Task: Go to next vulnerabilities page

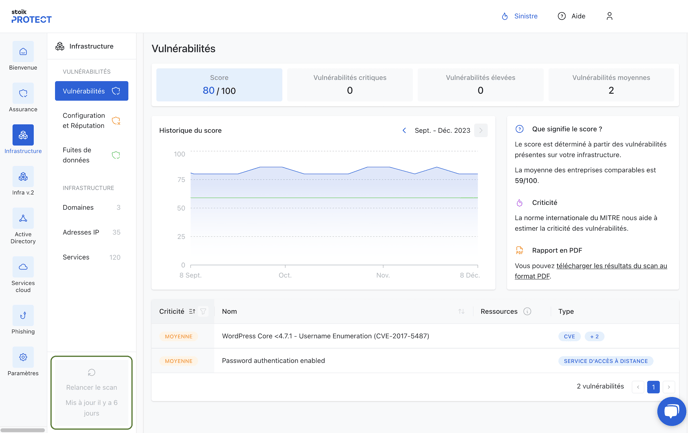Action: click(x=669, y=387)
